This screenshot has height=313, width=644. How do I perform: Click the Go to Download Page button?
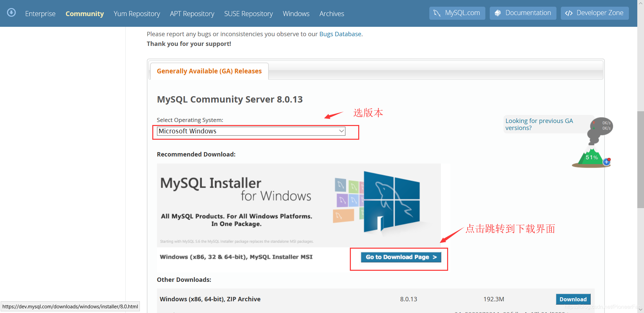[x=401, y=257]
